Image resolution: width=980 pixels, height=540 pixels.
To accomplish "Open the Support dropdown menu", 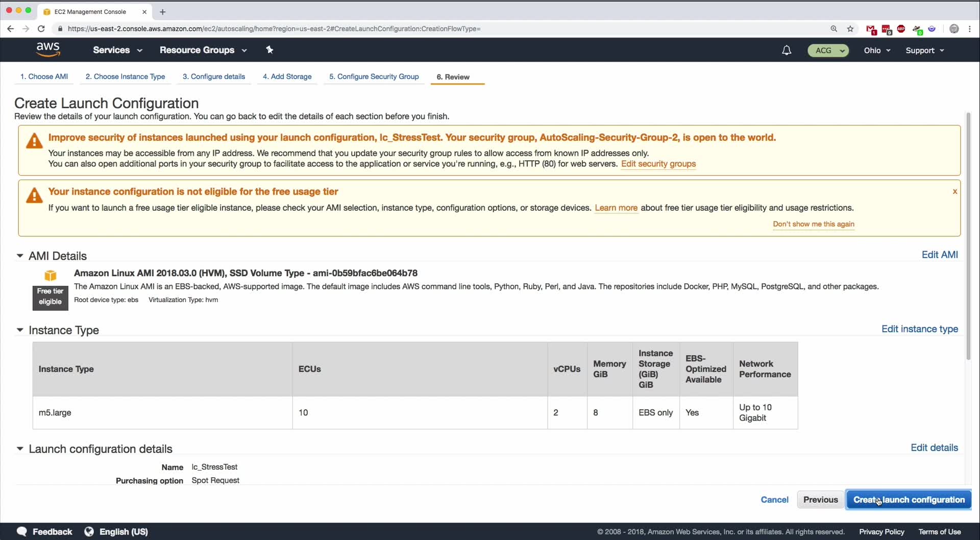I will (925, 50).
